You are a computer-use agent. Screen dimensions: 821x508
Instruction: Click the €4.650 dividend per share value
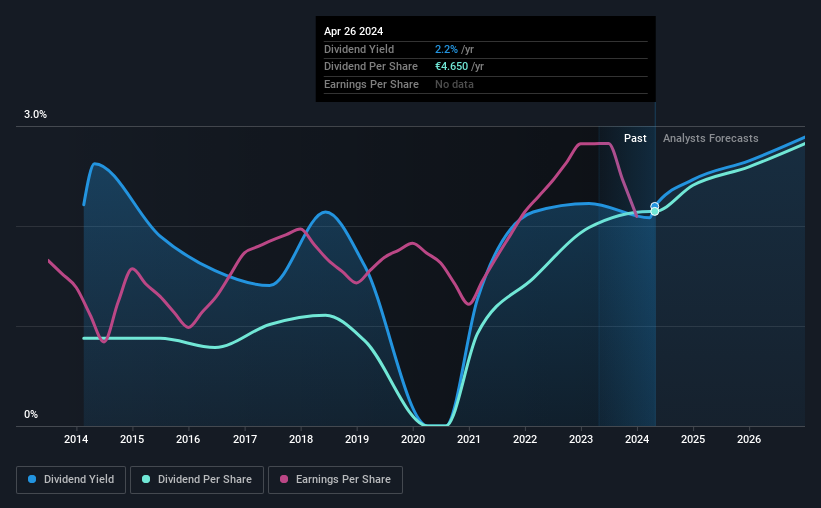451,67
